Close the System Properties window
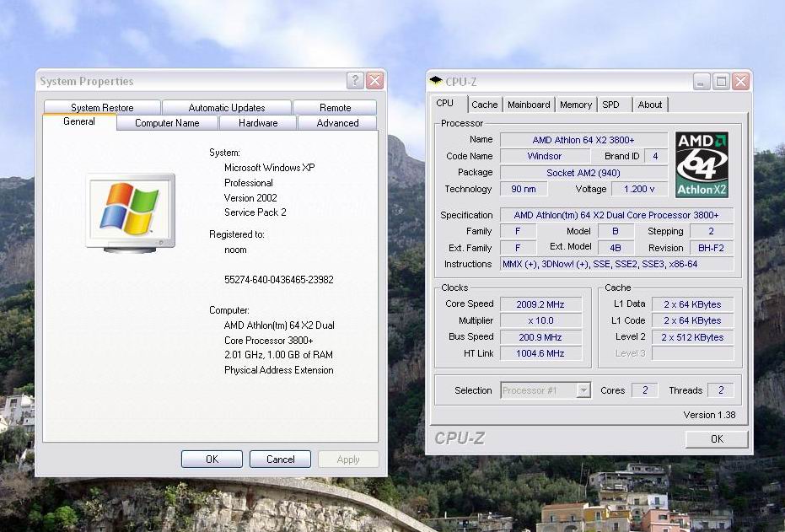This screenshot has height=532, width=785. pyautogui.click(x=374, y=80)
